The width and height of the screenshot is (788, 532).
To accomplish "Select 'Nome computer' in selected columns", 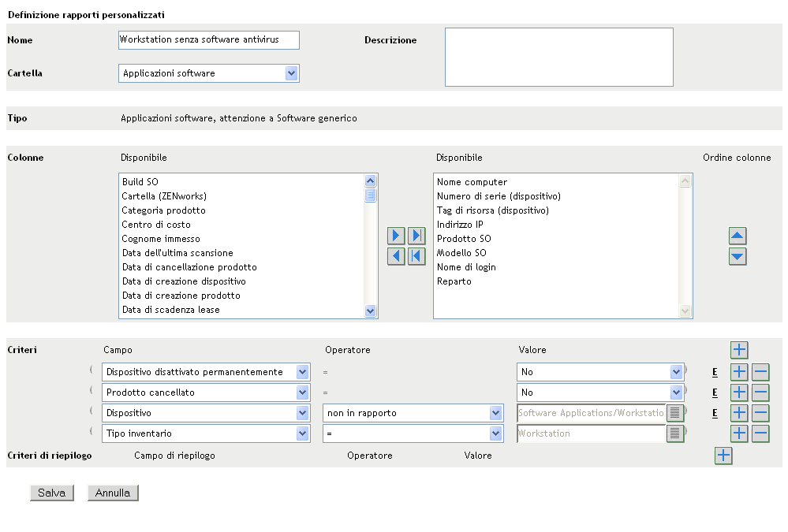I will pyautogui.click(x=556, y=182).
